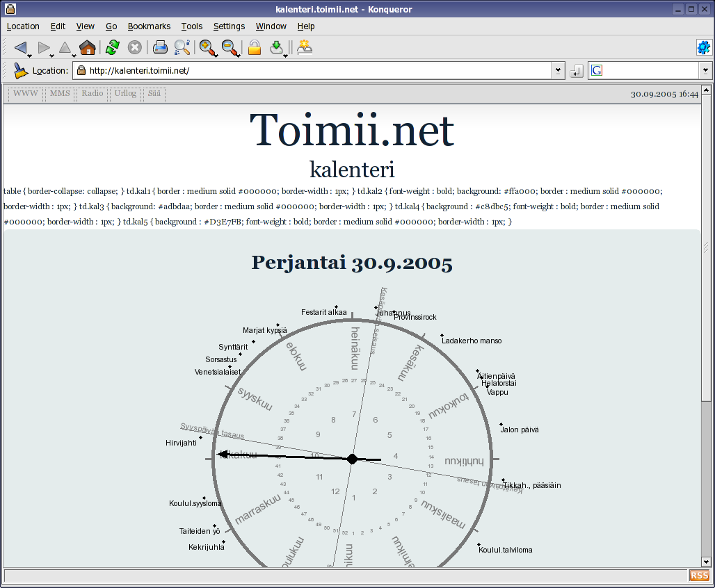Click into the Google search field
The height and width of the screenshot is (588, 715).
pyautogui.click(x=651, y=71)
